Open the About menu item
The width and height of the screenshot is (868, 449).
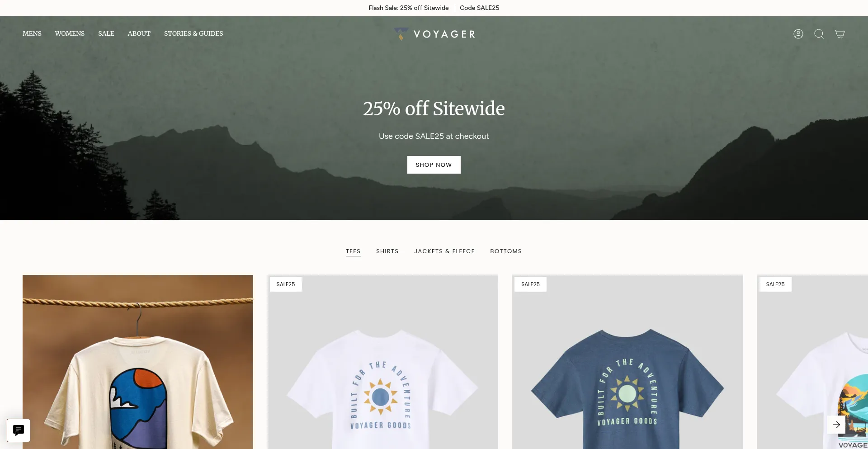point(139,33)
